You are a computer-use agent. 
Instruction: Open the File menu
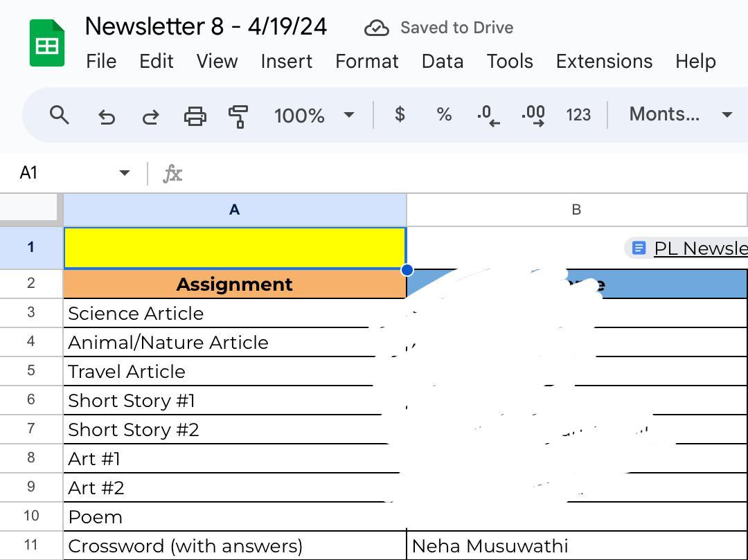click(x=101, y=62)
